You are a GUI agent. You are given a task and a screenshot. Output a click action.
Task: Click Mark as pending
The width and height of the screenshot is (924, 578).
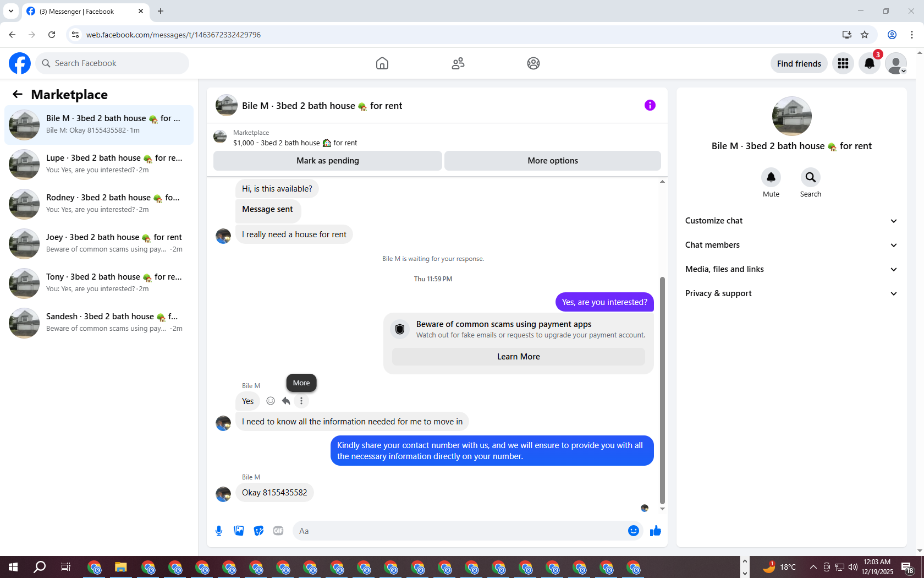point(328,161)
